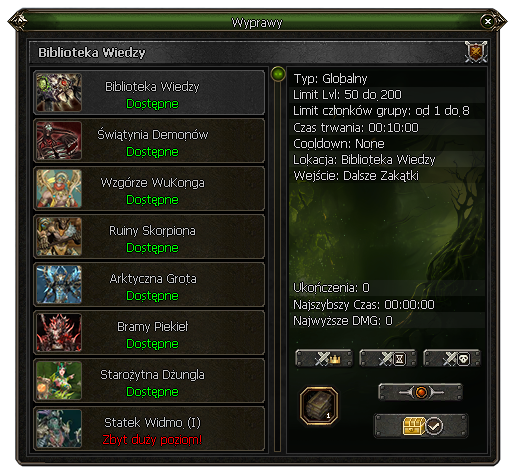The width and height of the screenshot is (513, 474).
Task: Select the Starożytna Dżungla entry
Action: (x=149, y=381)
